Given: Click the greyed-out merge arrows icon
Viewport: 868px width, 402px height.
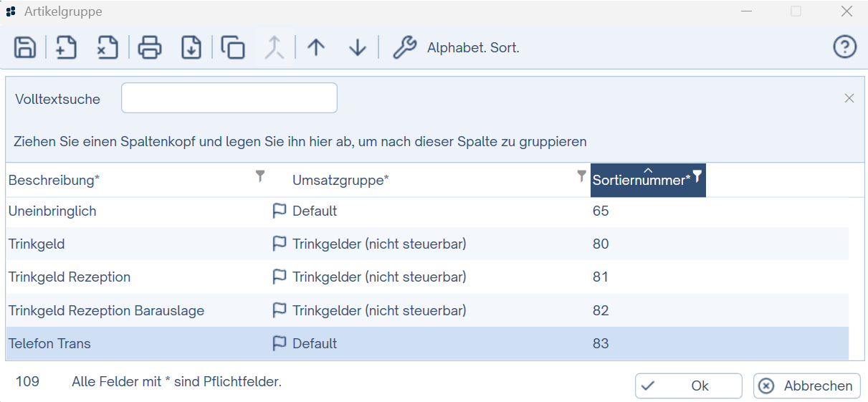Looking at the screenshot, I should 275,48.
